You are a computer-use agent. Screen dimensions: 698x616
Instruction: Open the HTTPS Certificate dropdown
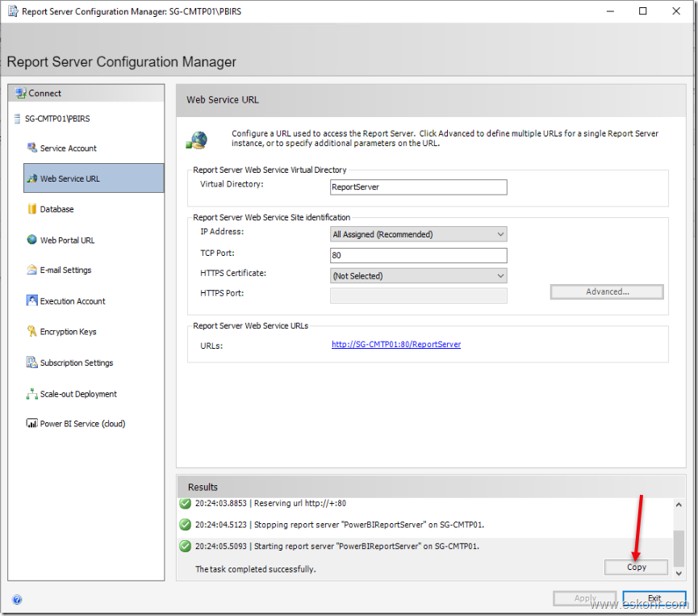pyautogui.click(x=419, y=276)
